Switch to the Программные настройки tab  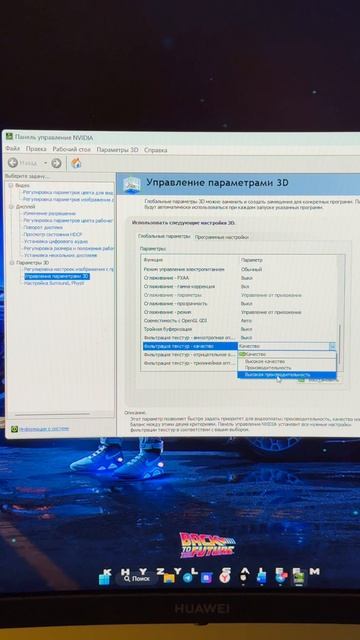[x=221, y=237]
